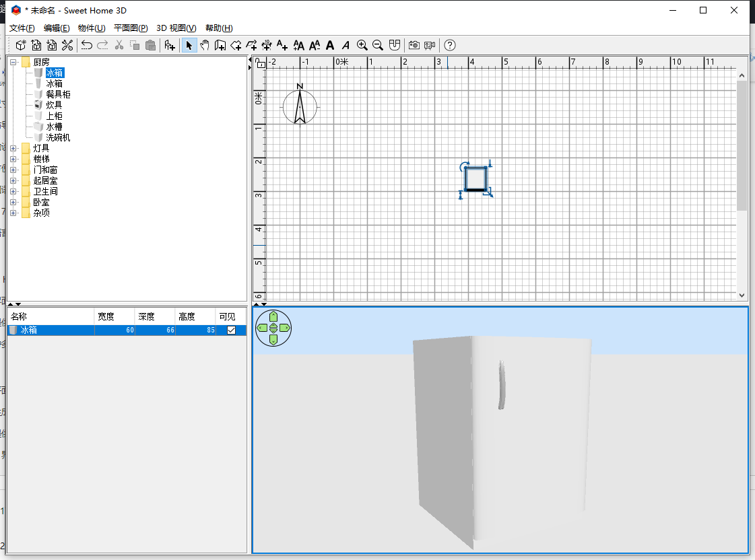Expand the 灯具 category folder
The width and height of the screenshot is (755, 560).
13,148
